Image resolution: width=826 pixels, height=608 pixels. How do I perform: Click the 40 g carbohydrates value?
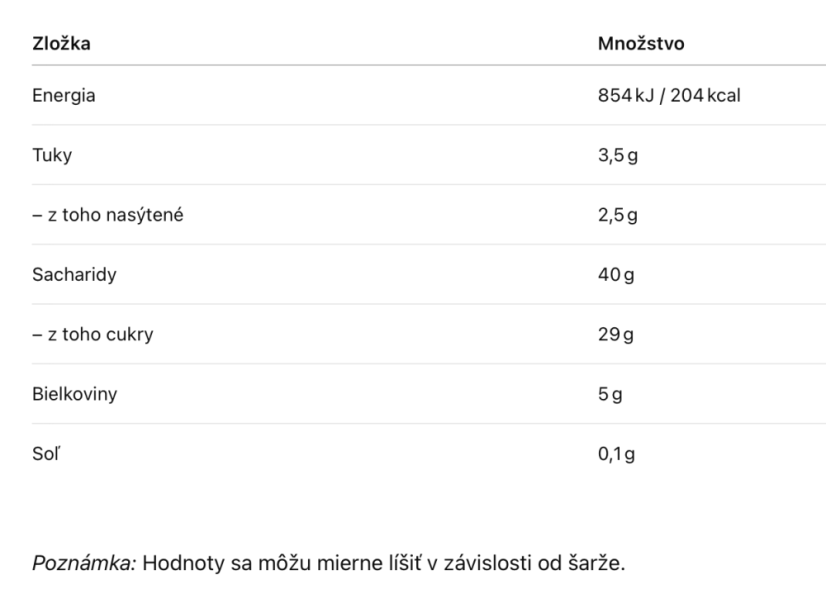click(616, 274)
